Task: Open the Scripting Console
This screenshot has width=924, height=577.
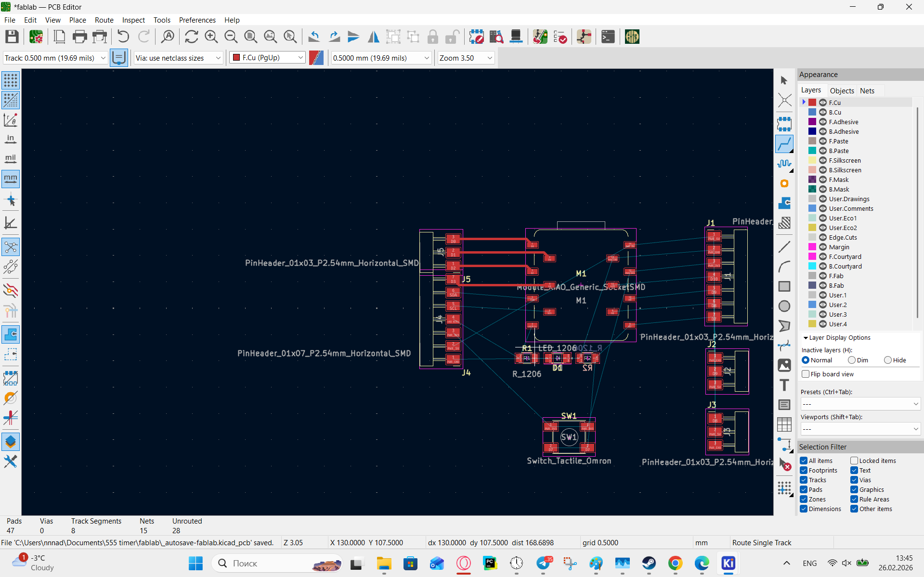Action: click(x=608, y=37)
